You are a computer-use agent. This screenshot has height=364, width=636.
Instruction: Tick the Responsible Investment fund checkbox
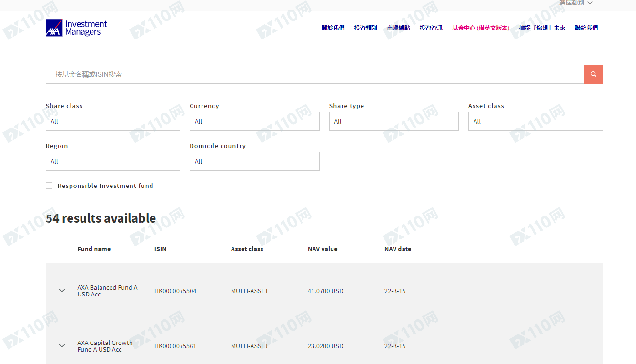[x=49, y=186]
